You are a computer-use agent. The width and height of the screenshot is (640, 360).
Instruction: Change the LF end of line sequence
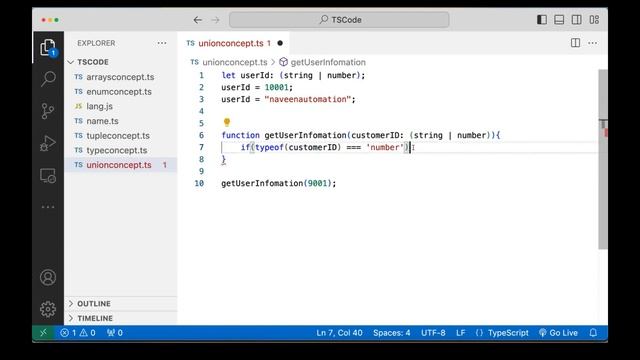(x=460, y=333)
